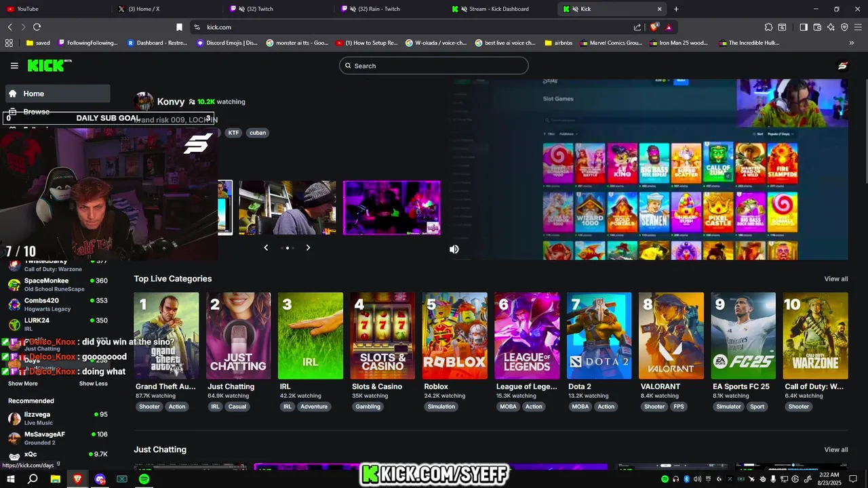This screenshot has width=868, height=488.
Task: Open the browser main menu icon
Action: click(859, 27)
